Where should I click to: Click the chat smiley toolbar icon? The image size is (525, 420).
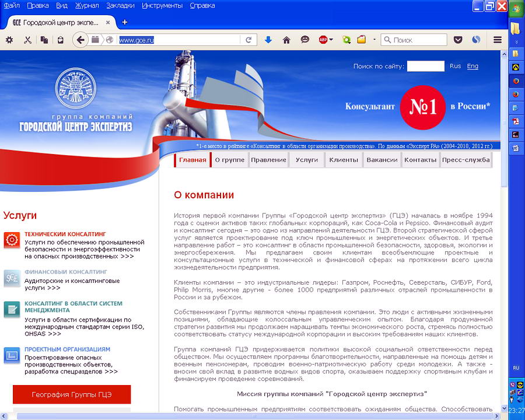click(x=304, y=40)
